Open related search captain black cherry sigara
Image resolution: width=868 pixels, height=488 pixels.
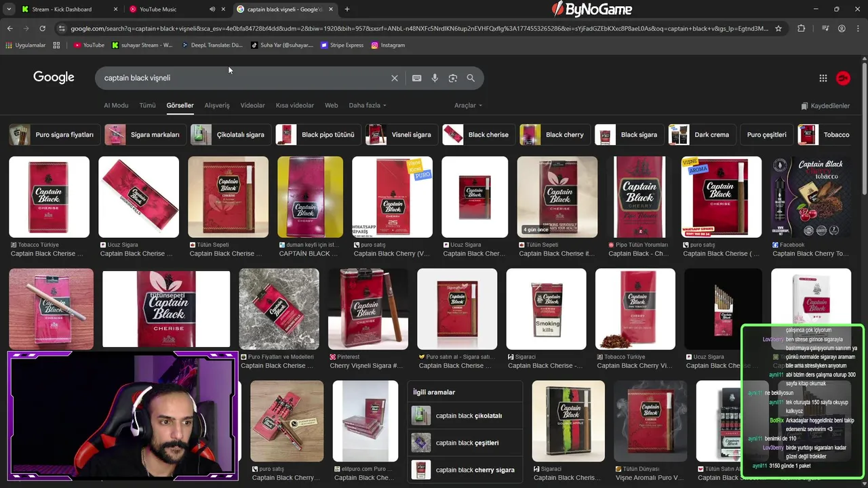tap(465, 470)
